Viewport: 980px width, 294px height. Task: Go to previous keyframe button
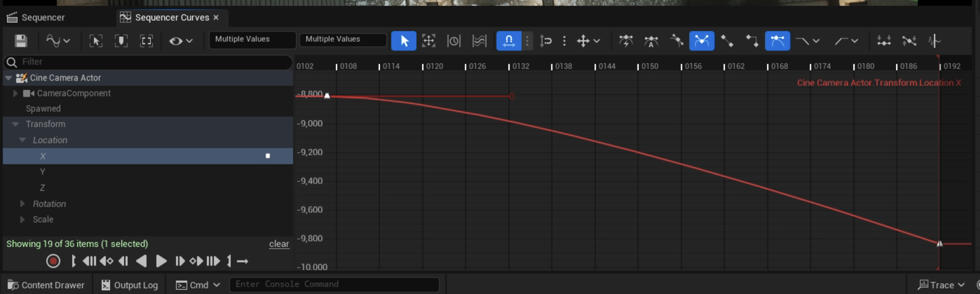[107, 261]
